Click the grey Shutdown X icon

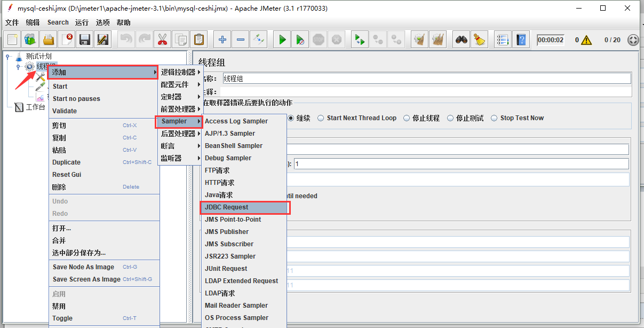click(x=337, y=40)
